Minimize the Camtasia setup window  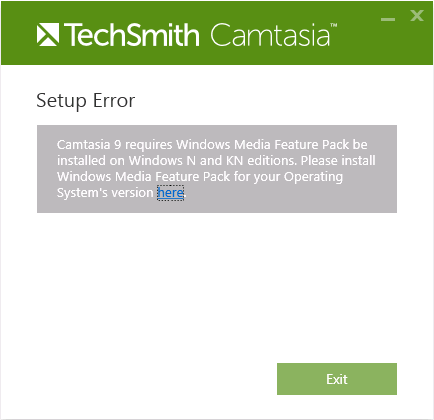point(388,19)
